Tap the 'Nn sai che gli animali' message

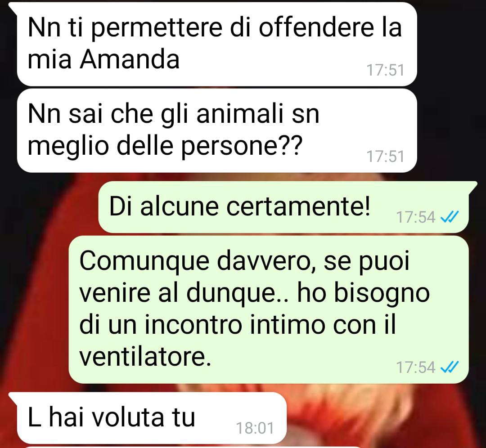pyautogui.click(x=217, y=130)
